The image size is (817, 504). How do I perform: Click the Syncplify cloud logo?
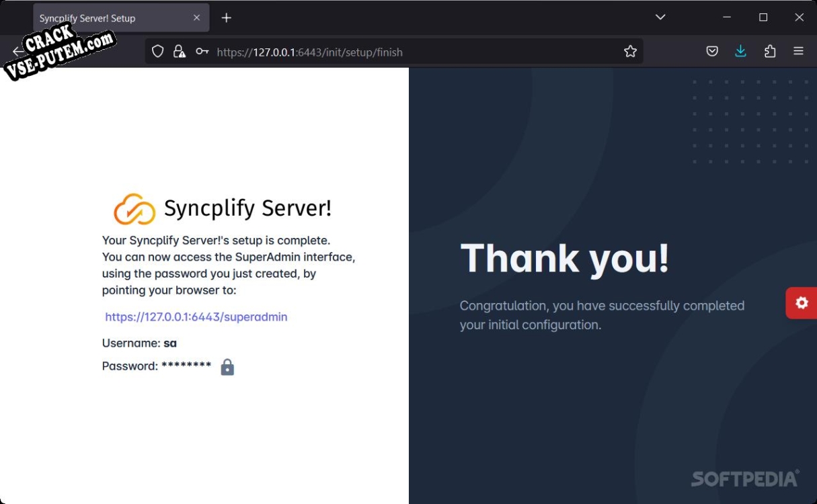point(134,209)
